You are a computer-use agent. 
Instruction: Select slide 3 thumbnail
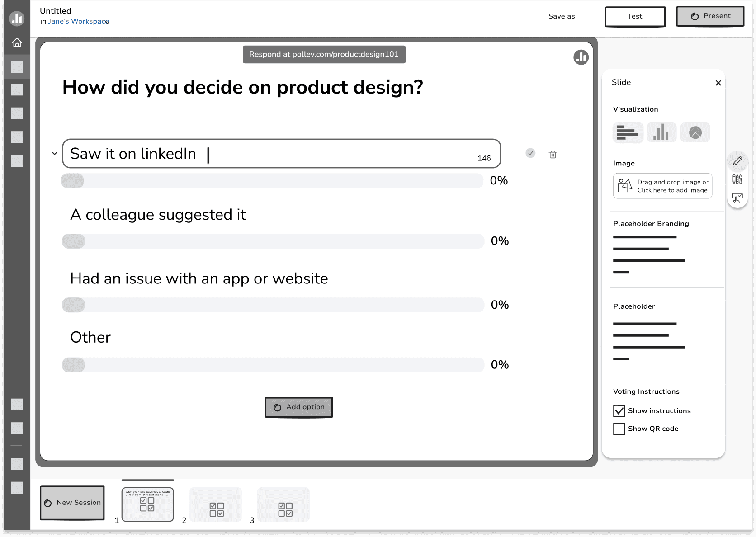click(283, 504)
